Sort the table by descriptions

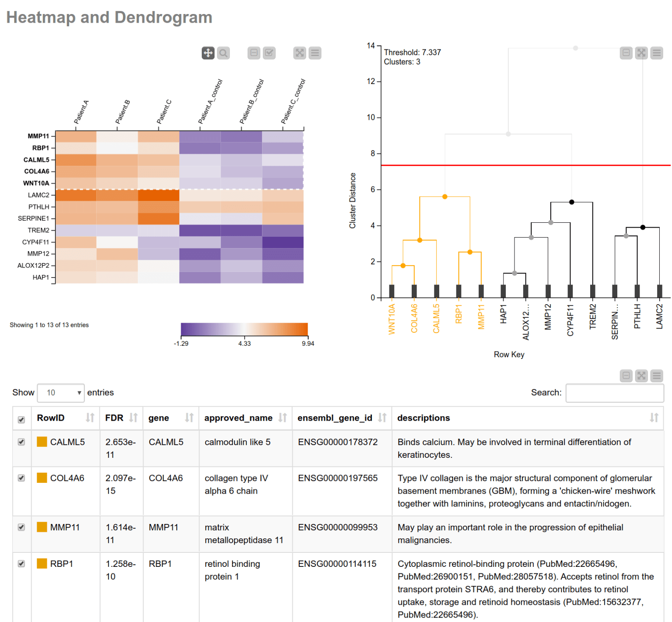(x=654, y=418)
